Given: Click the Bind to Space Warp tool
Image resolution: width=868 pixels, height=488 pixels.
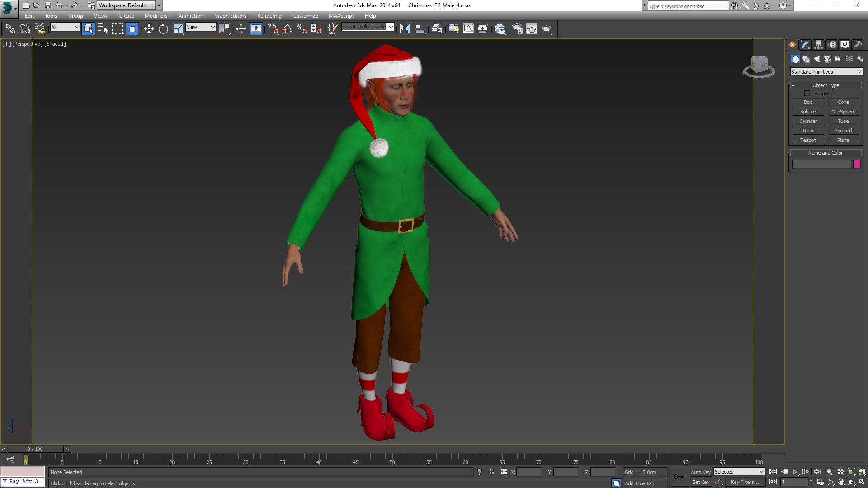Looking at the screenshot, I should tap(40, 29).
